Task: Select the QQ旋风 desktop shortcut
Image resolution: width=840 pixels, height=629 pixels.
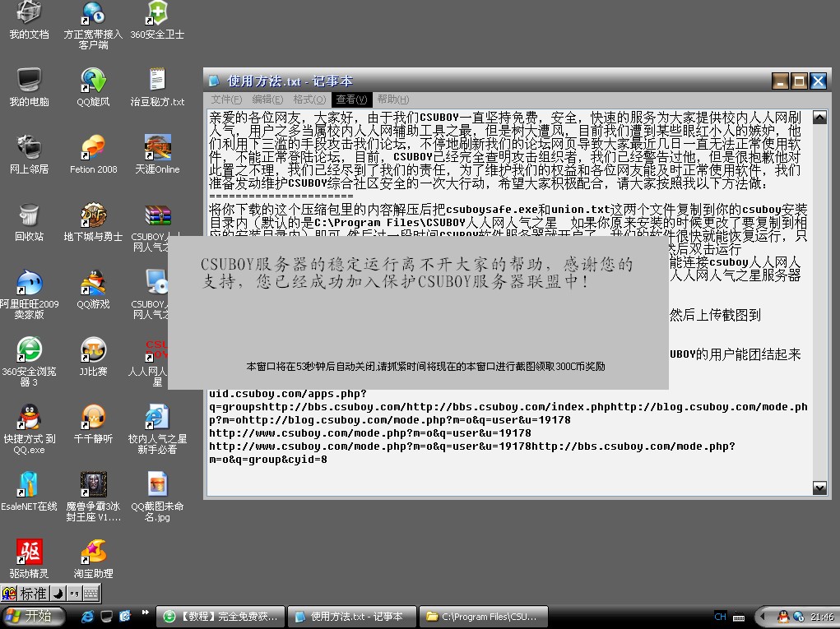Action: click(93, 86)
